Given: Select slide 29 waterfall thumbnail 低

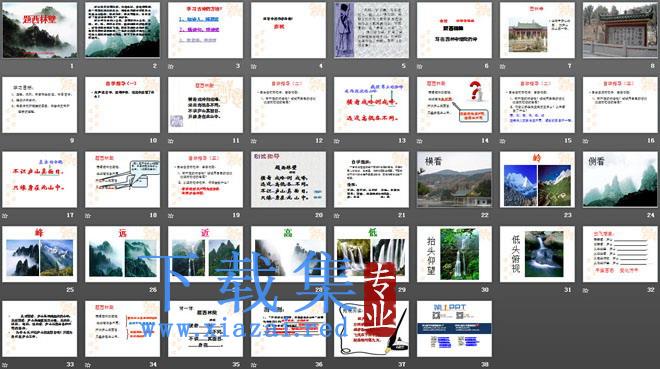Looking at the screenshot, I should [371, 254].
